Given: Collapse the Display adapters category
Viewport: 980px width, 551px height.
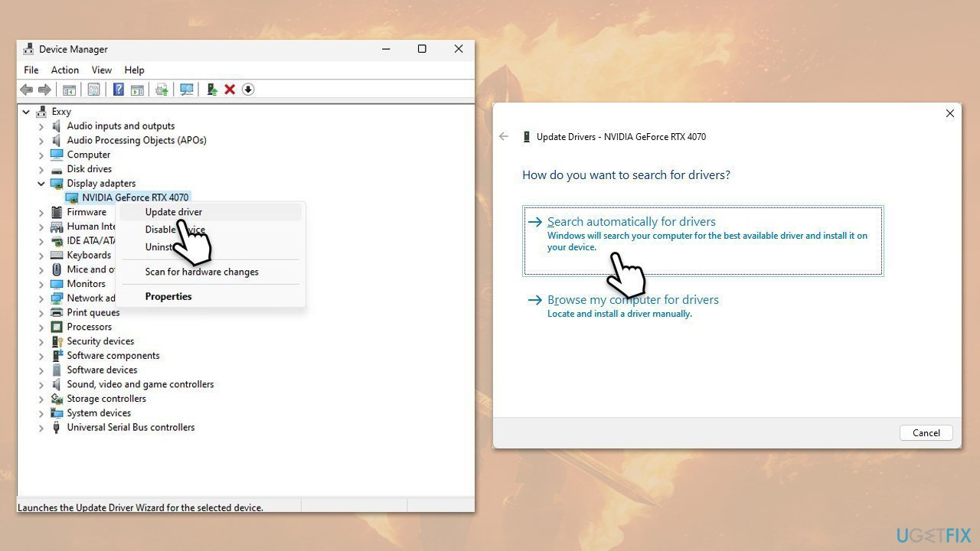Looking at the screenshot, I should [41, 184].
